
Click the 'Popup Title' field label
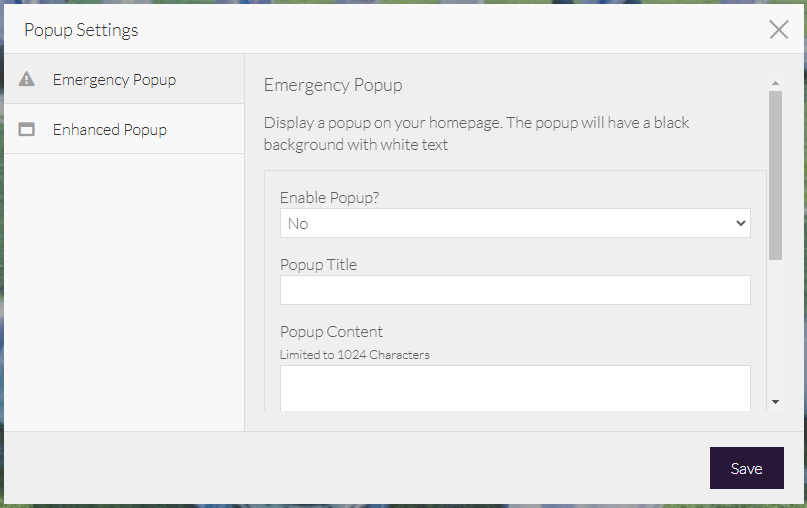click(318, 265)
